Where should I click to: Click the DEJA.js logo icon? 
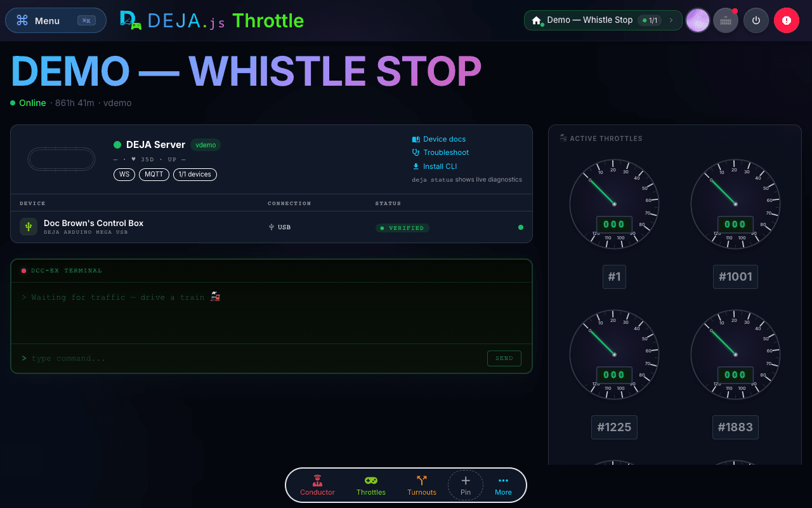(131, 20)
